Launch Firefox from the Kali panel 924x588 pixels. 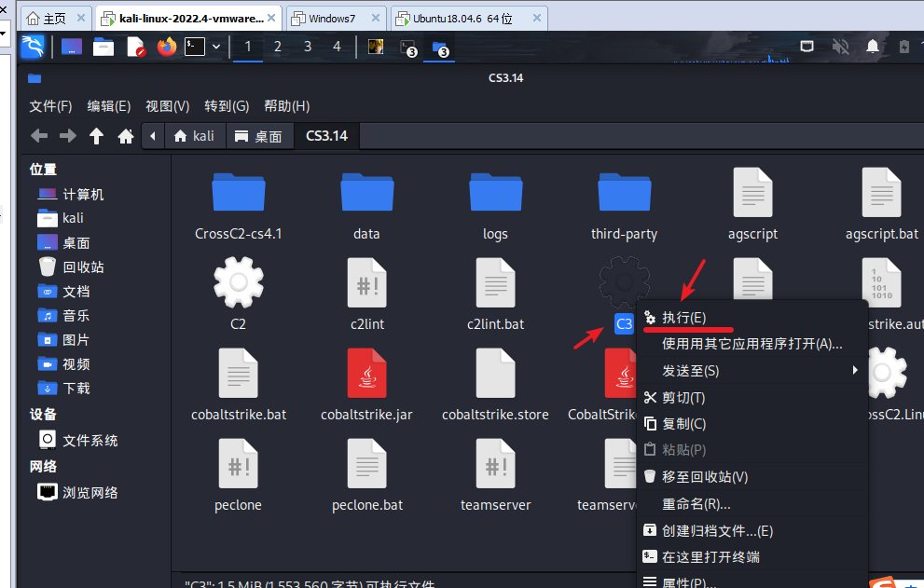(167, 47)
